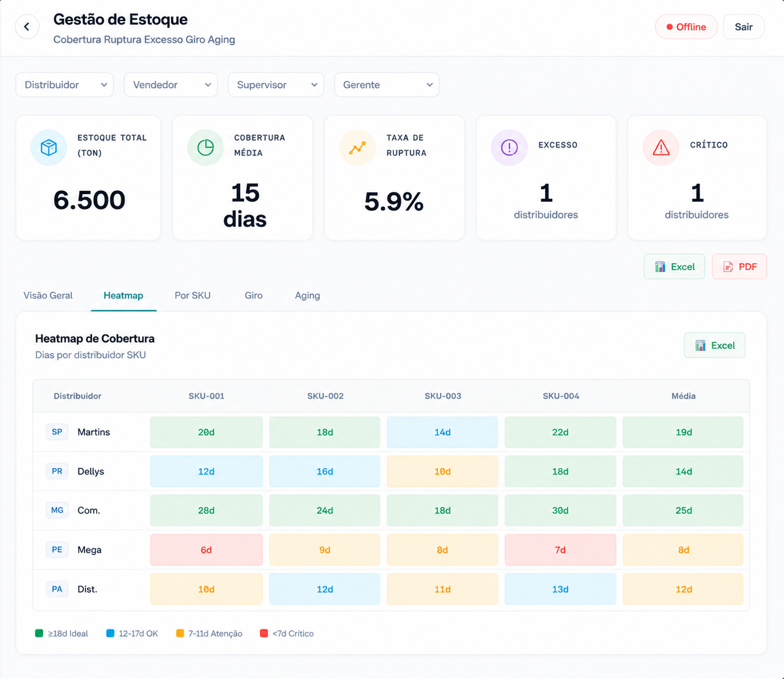Screen dimensions: 784x679
Task: Click Martins SKU-004 cell 22d
Action: (561, 432)
